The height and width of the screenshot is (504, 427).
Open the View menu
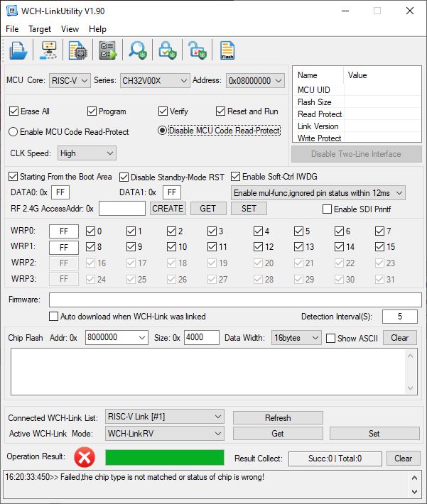point(70,29)
